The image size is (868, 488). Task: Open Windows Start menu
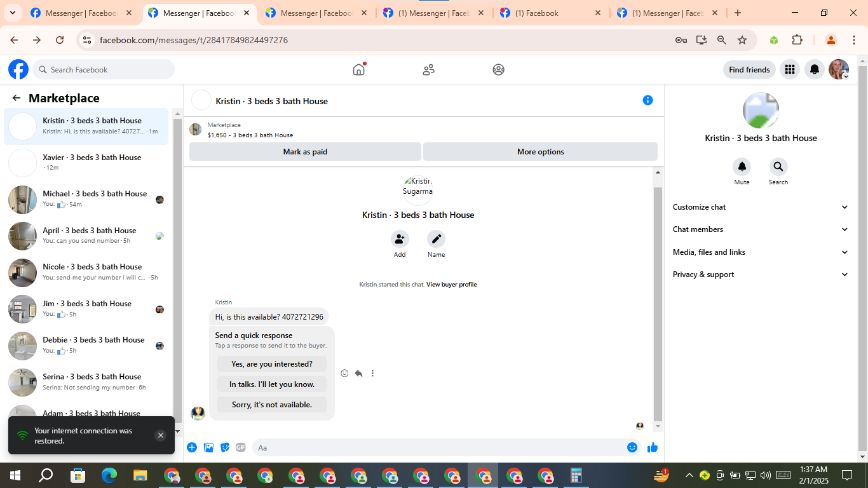(x=15, y=475)
